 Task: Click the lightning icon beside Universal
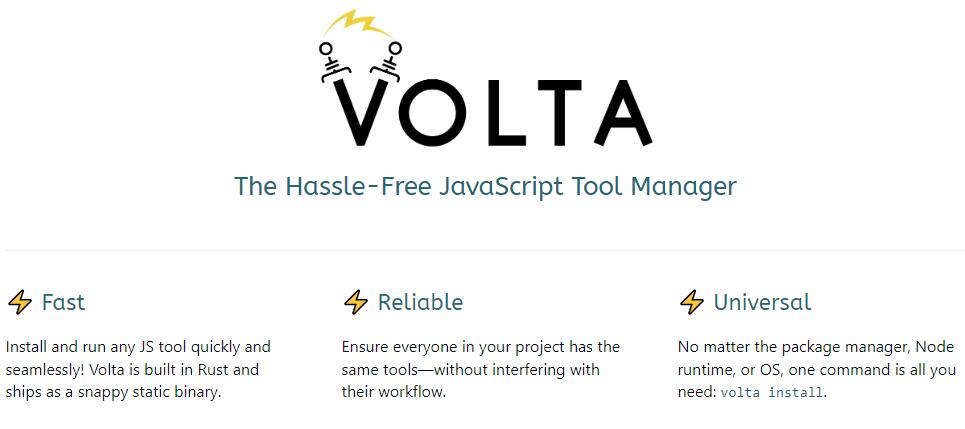pyautogui.click(x=692, y=302)
